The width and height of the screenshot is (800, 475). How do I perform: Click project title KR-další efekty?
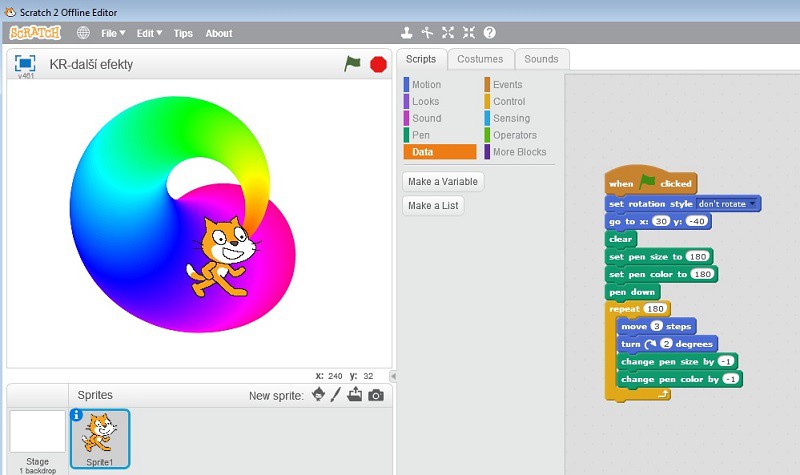coord(91,64)
